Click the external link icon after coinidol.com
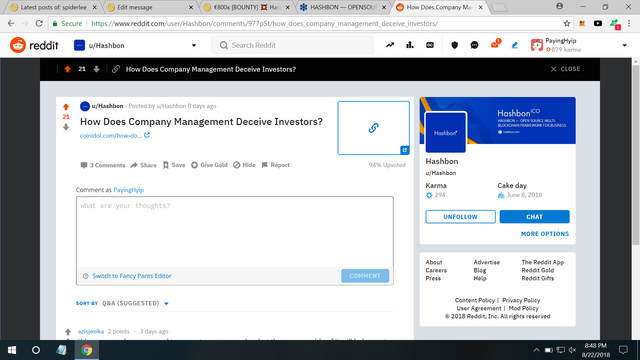 point(147,135)
